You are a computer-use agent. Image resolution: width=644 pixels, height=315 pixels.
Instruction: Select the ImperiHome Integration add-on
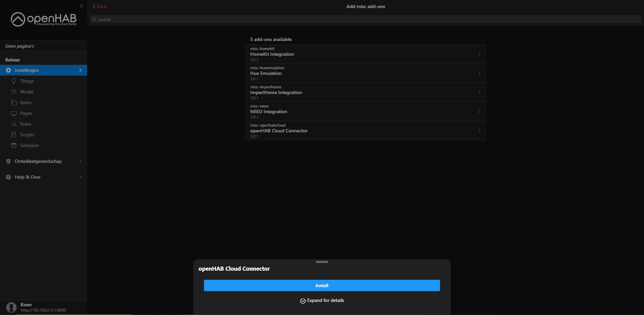[366, 92]
